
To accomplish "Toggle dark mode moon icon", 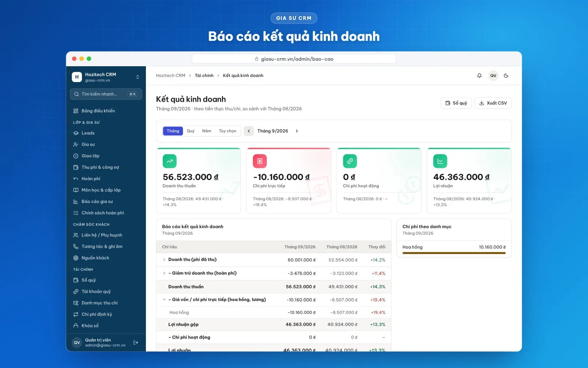I will click(506, 75).
